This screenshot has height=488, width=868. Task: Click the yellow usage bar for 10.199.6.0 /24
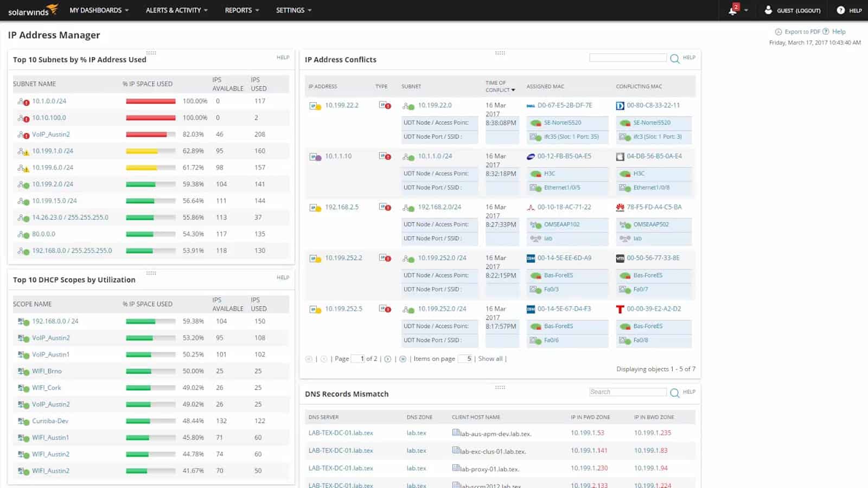151,168
